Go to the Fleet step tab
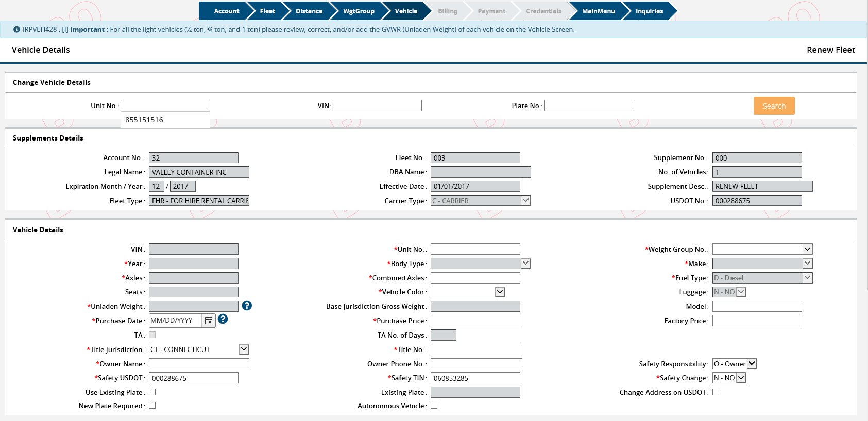868x421 pixels. 267,11
